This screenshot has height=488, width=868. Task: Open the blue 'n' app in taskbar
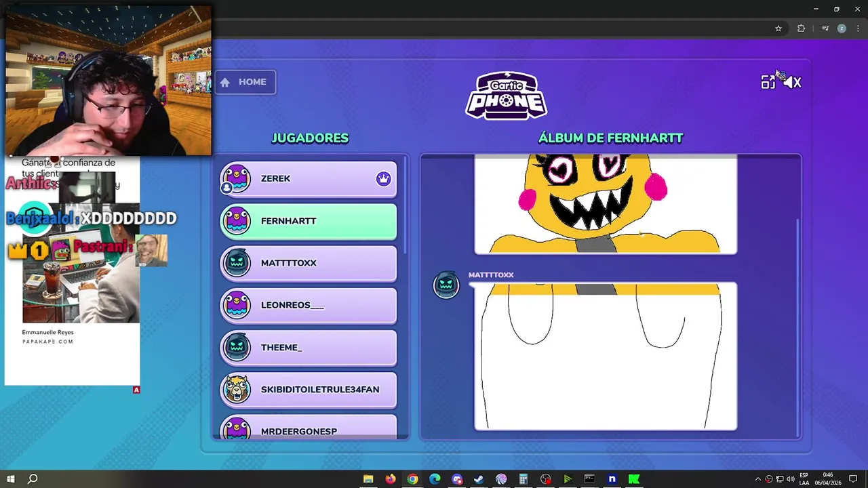click(x=612, y=479)
